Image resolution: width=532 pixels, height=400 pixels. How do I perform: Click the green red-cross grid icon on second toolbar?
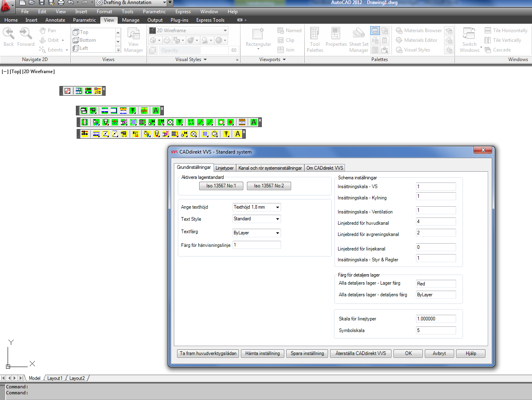[144, 111]
